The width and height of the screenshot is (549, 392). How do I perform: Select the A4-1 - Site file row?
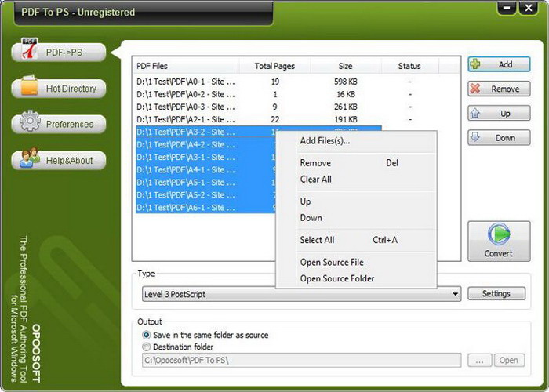click(205, 170)
